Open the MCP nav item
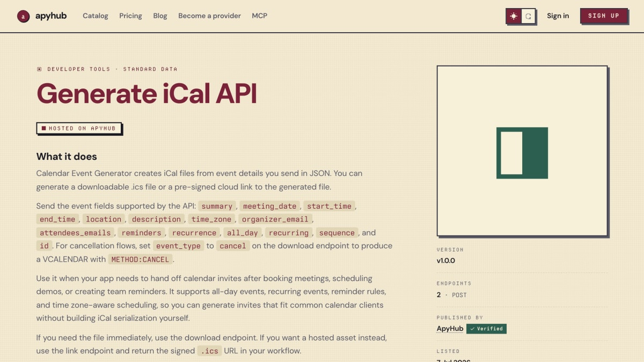Screen dimensions: 644x362 260,16
